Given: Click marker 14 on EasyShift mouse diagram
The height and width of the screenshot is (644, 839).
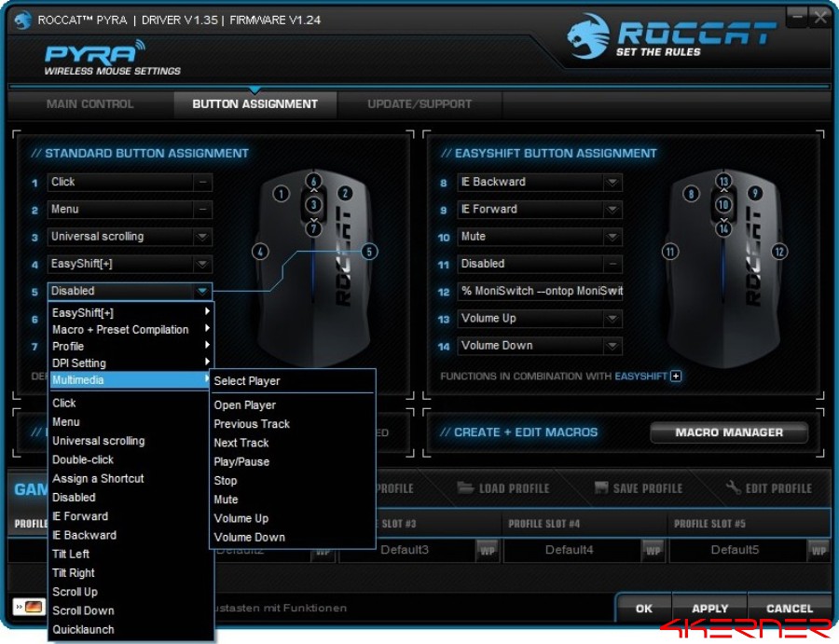Looking at the screenshot, I should (723, 228).
